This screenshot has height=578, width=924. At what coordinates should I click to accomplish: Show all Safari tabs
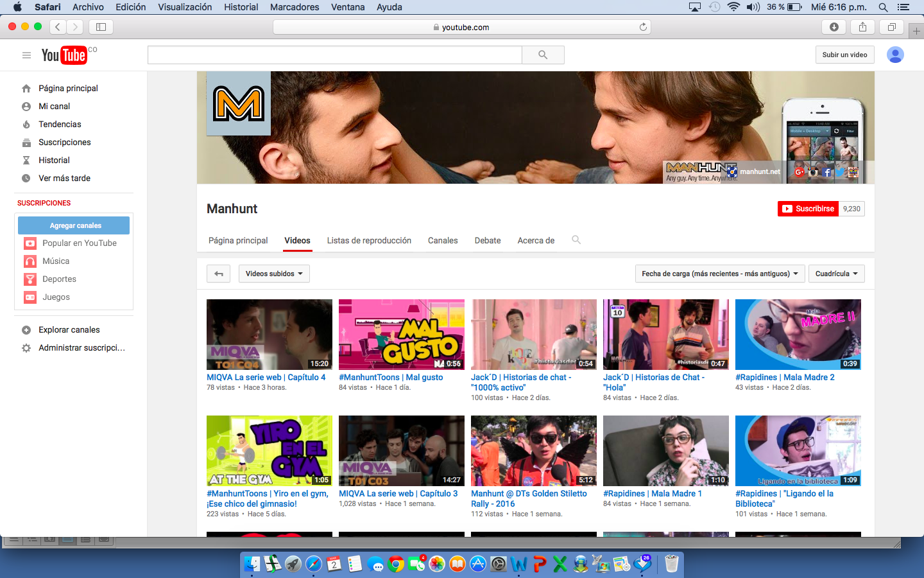point(891,27)
